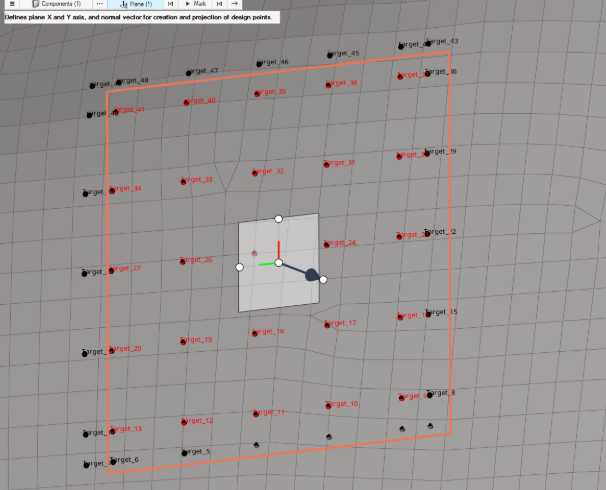Select the Target_31 design point
Viewport: 606px width, 490px height.
(x=326, y=165)
